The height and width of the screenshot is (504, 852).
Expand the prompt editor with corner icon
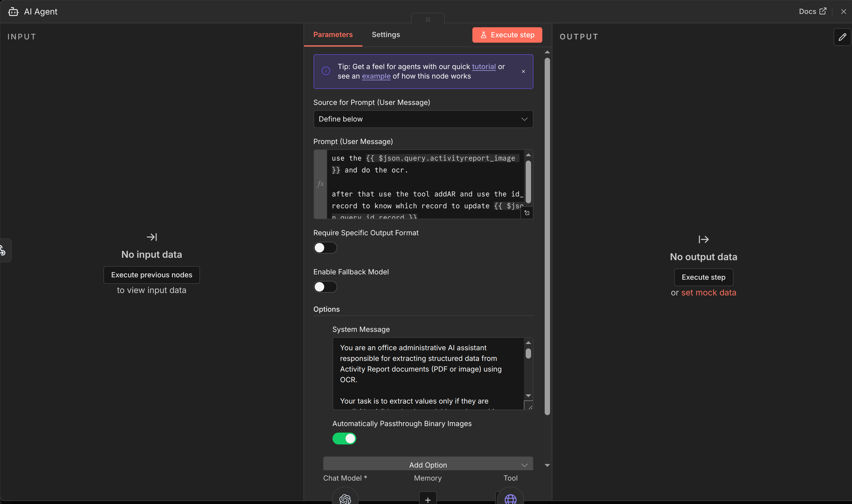click(x=527, y=213)
